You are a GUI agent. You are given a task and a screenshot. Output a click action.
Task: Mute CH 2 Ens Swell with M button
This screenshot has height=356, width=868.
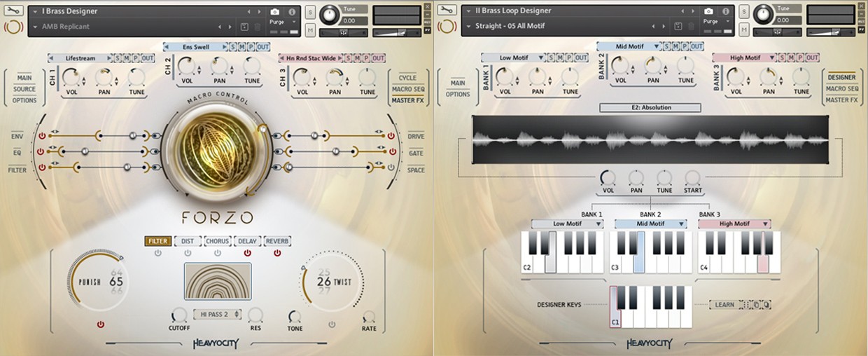244,46
